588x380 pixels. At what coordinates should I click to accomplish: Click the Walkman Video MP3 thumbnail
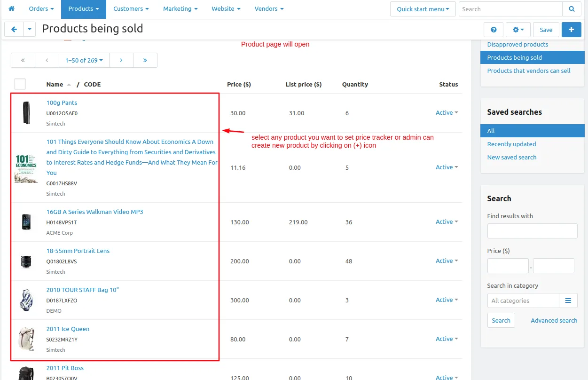click(26, 222)
